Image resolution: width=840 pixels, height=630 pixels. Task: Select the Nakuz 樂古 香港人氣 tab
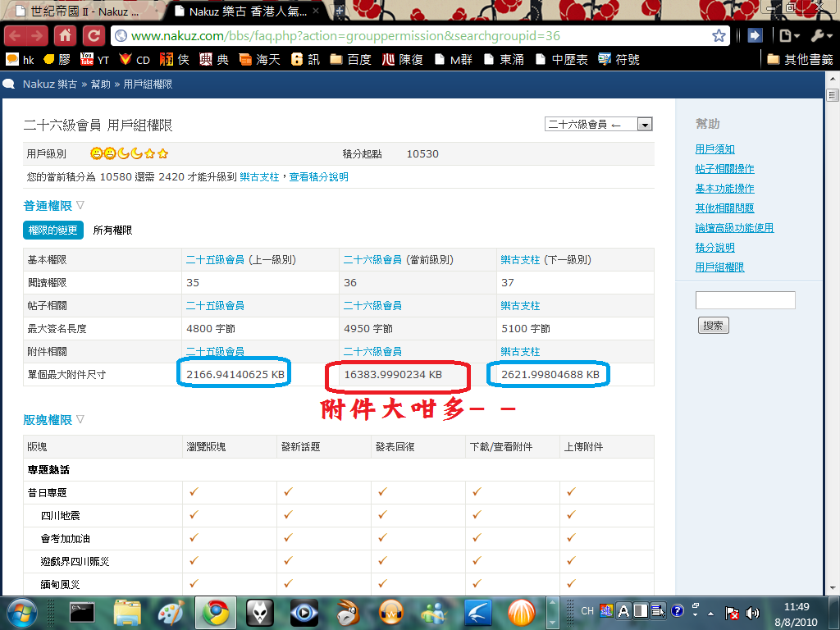tap(248, 11)
